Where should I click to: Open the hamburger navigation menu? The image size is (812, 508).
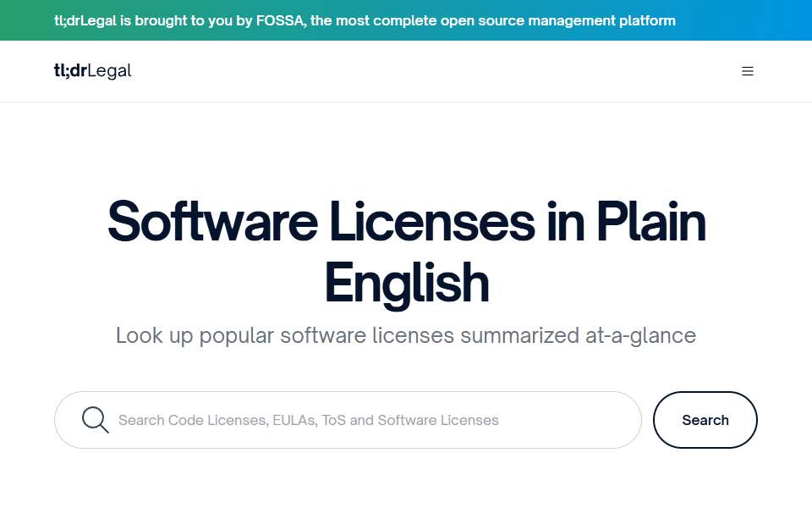point(747,71)
